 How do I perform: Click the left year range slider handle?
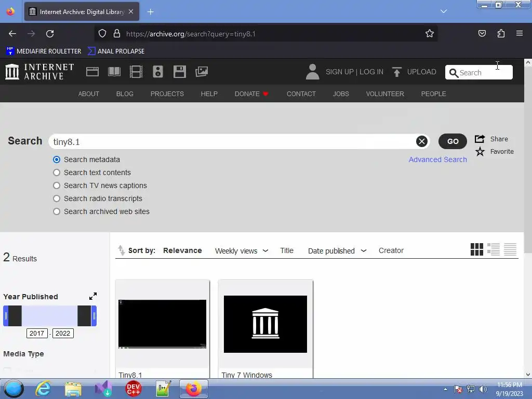point(6,316)
